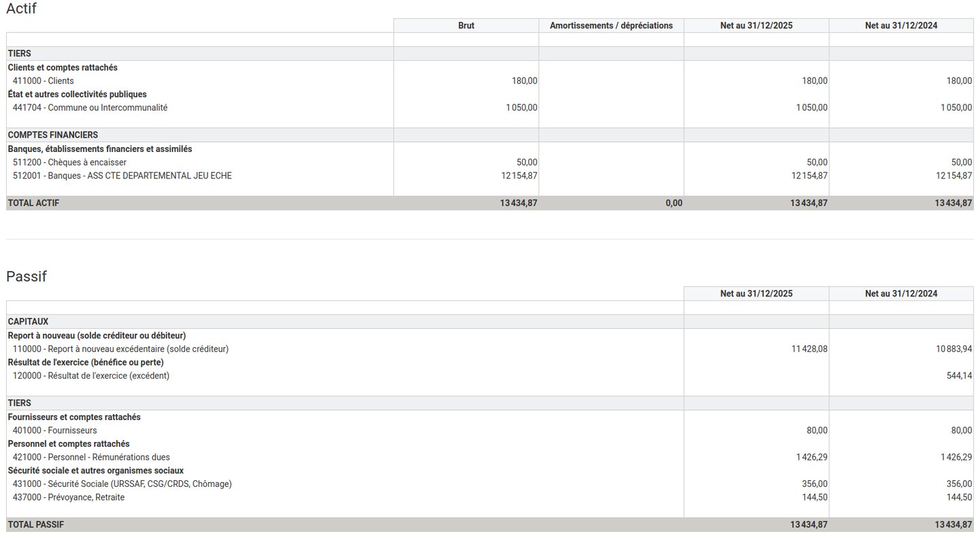Select the 431000 - Sécurité Sociale account

point(122,484)
